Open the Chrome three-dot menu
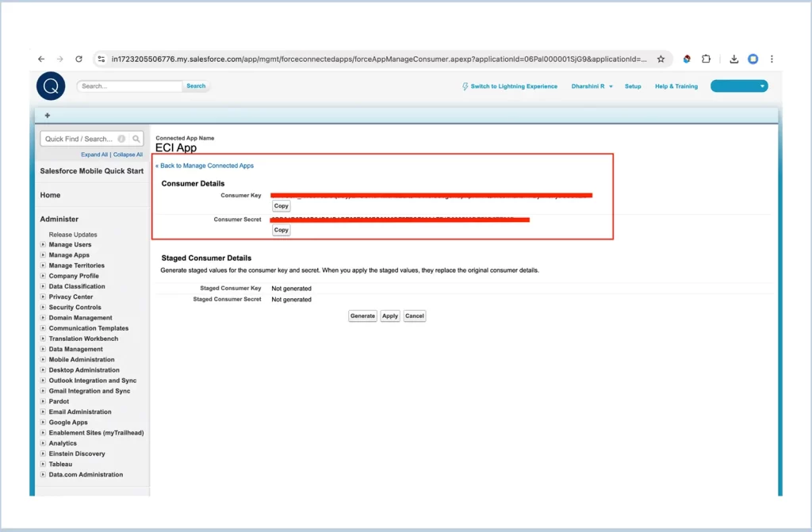This screenshot has height=532, width=812. pyautogui.click(x=772, y=59)
